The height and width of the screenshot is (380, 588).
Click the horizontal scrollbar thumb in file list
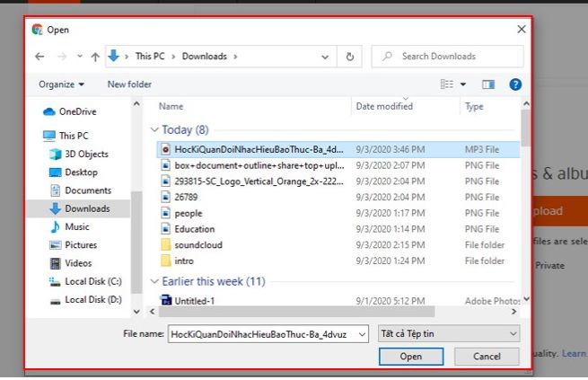coord(296,312)
